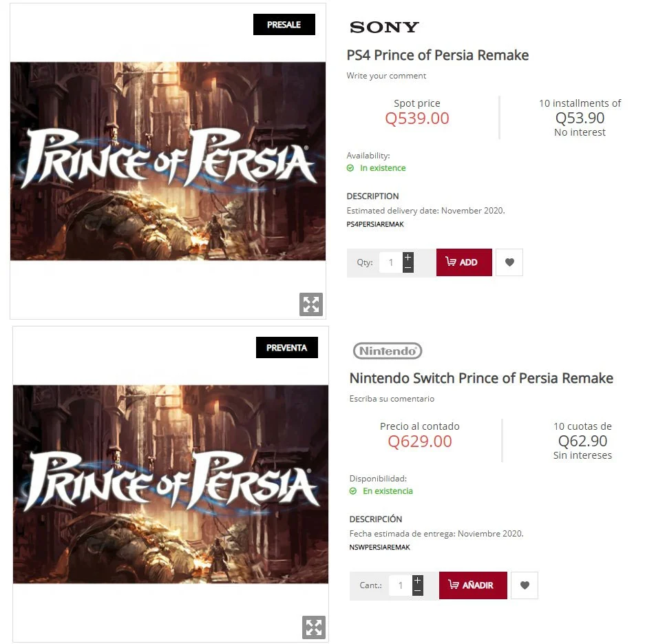Click the green checkmark beside En existencia
Viewport: 645px width, 644px height.
[353, 491]
